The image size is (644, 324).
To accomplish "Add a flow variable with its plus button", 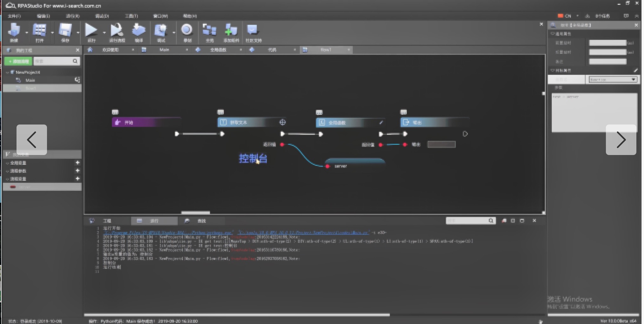I will click(x=77, y=179).
